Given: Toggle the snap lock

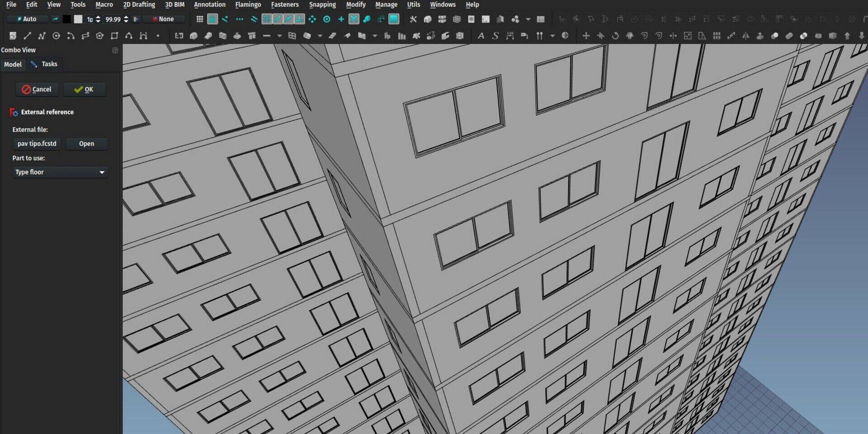Looking at the screenshot, I should click(212, 19).
